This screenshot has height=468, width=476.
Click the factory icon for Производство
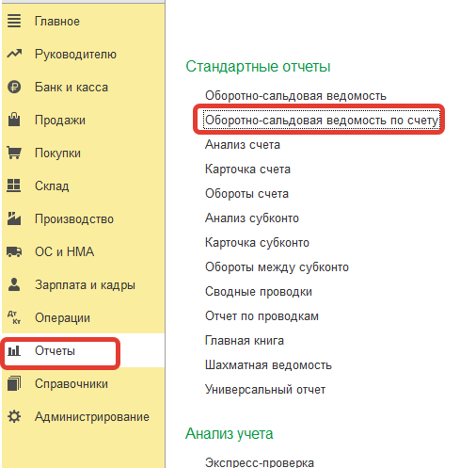click(x=14, y=218)
